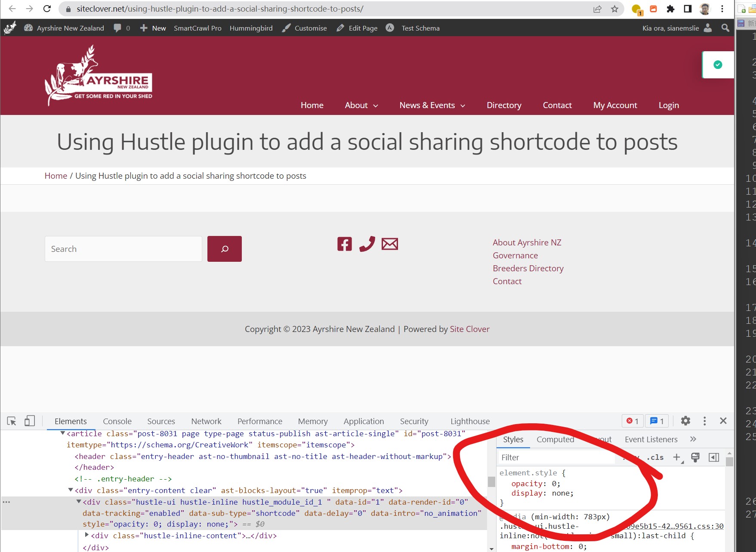
Task: Open the Facebook icon in the footer
Action: (x=345, y=244)
